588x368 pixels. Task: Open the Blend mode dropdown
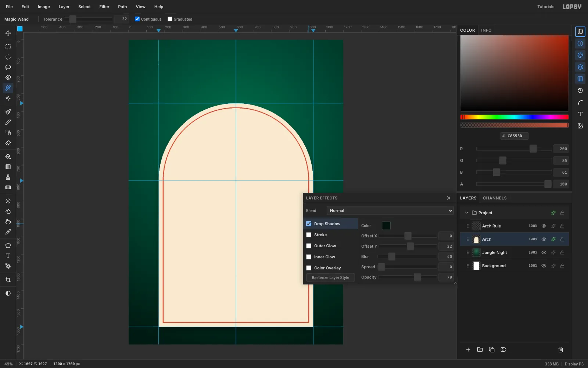tap(390, 210)
